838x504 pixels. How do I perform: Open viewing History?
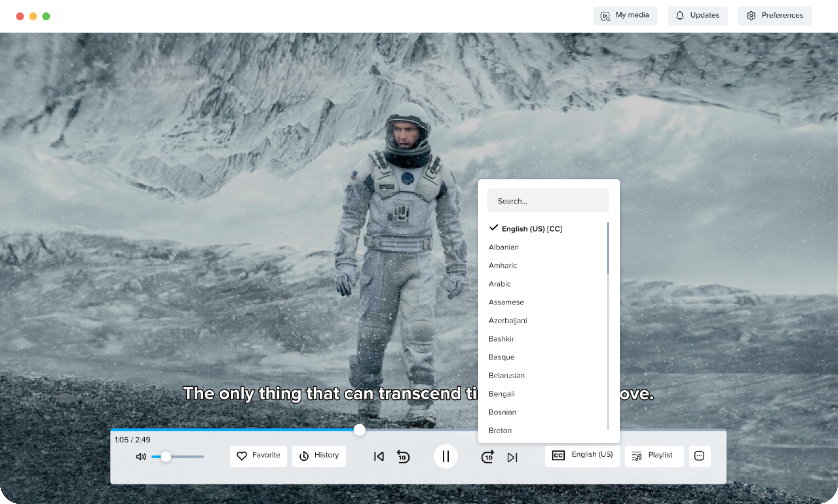[x=319, y=456]
